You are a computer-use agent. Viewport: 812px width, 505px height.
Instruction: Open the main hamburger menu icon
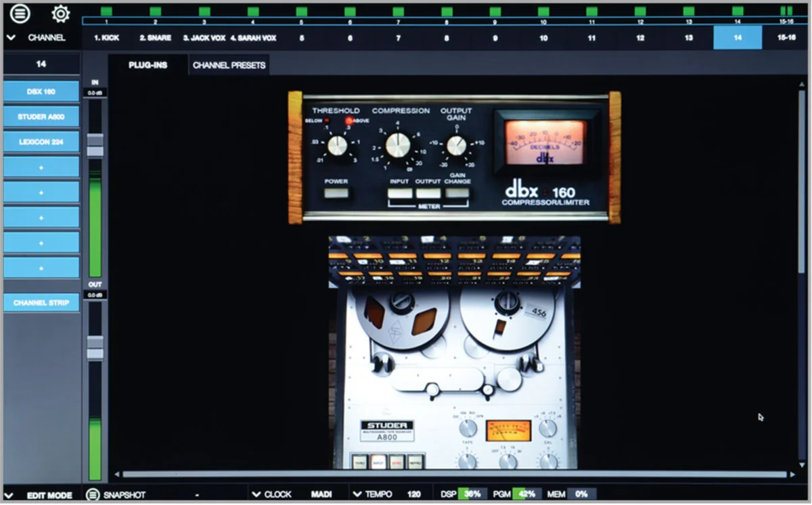pyautogui.click(x=21, y=13)
